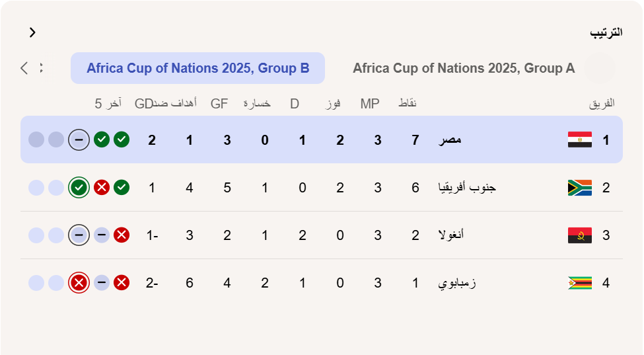Screen dimensions: 644x355
Task: Click South Africa's red loss result icon
Action: coord(102,188)
